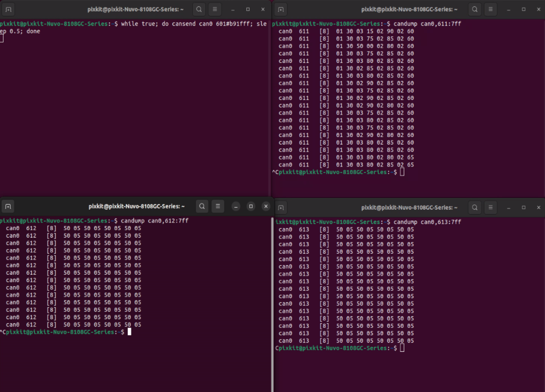This screenshot has width=545, height=392.
Task: Search in the cansend loop terminal
Action: click(199, 9)
